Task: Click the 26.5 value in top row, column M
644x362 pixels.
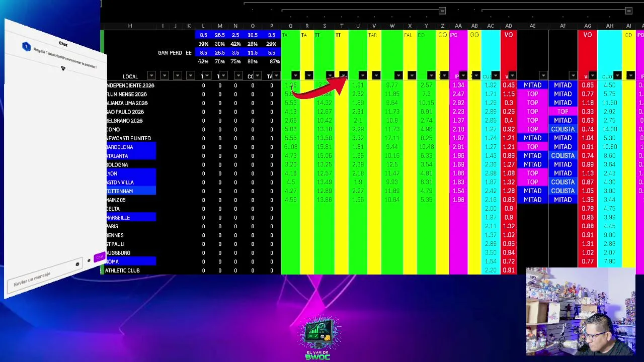Action: pos(220,35)
